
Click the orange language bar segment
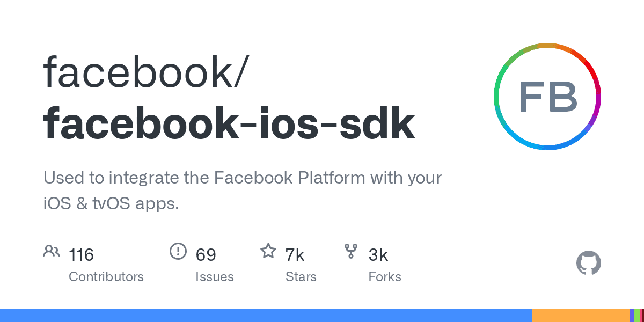(581, 316)
